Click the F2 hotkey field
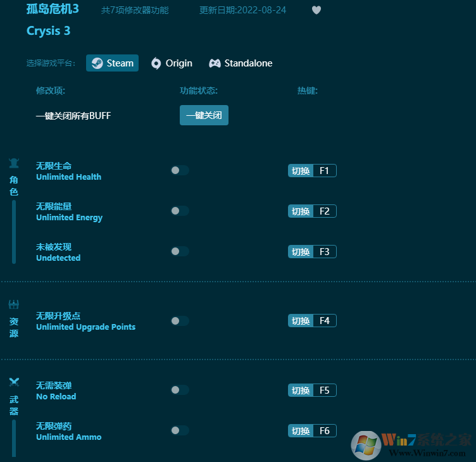 [325, 211]
